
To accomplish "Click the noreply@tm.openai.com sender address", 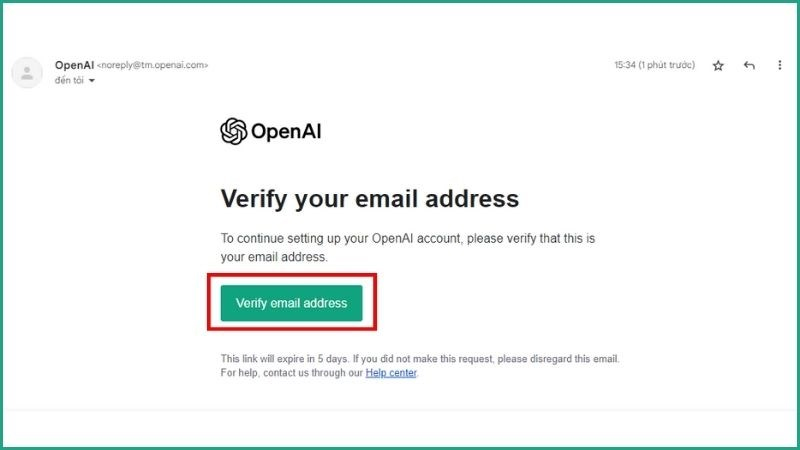I will [152, 65].
